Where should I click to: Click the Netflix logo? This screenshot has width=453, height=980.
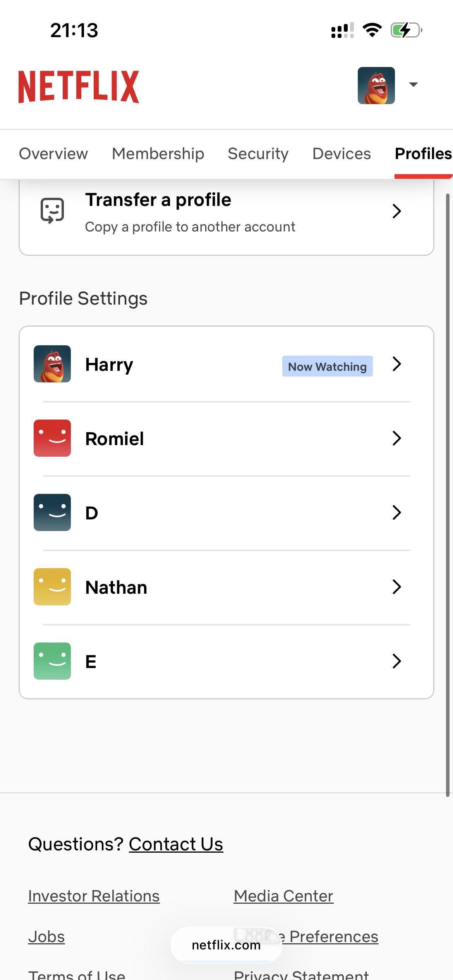click(79, 87)
